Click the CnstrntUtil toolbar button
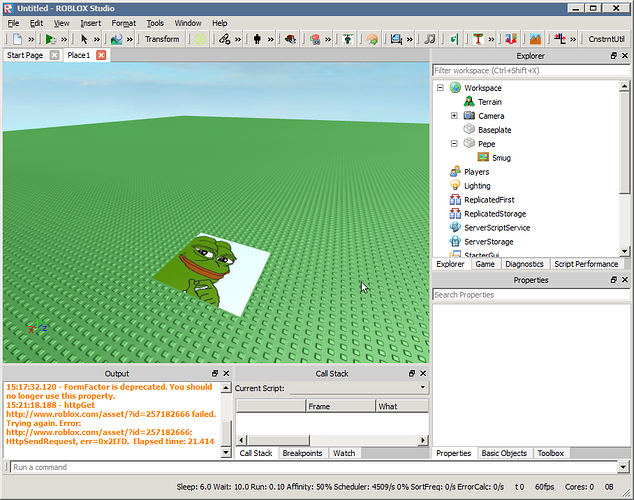 point(607,39)
